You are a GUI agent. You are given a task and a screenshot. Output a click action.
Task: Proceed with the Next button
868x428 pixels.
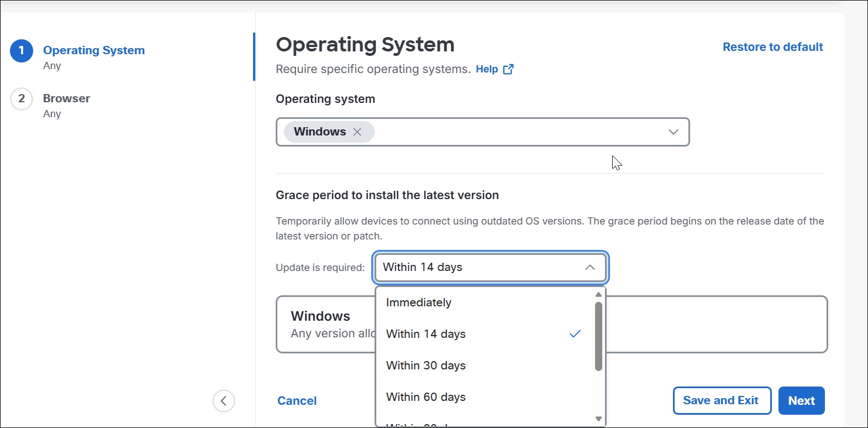802,400
